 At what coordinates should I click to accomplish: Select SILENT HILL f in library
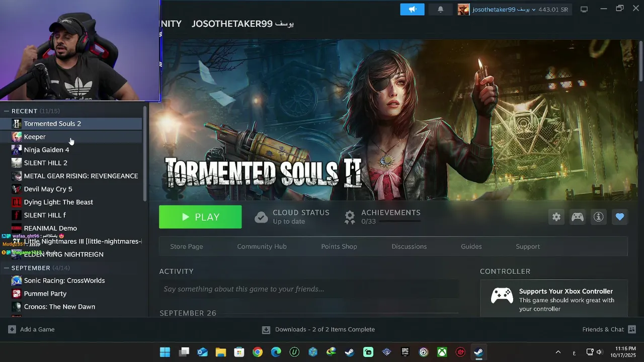point(71,215)
